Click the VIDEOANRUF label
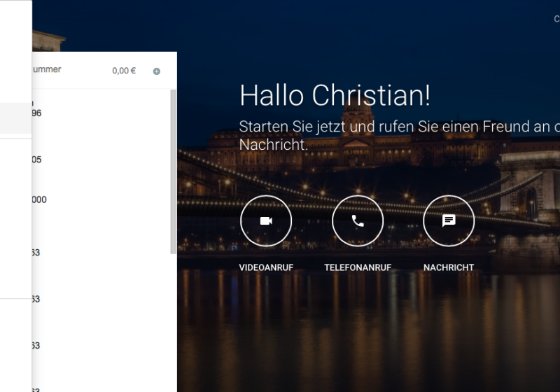The image size is (560, 392). (265, 267)
